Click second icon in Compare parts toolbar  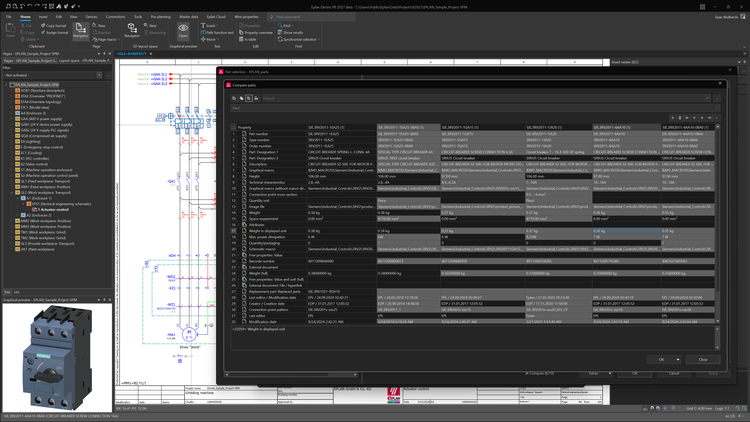(242, 98)
